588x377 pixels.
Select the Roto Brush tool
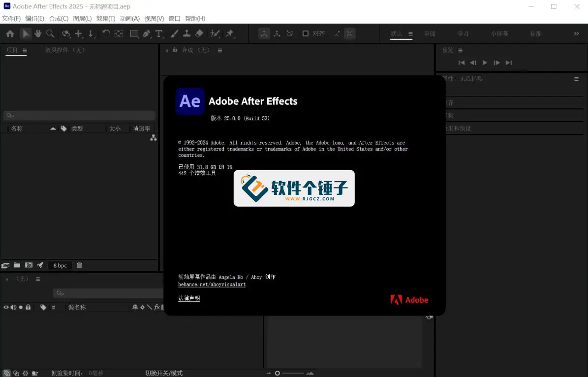click(x=215, y=34)
